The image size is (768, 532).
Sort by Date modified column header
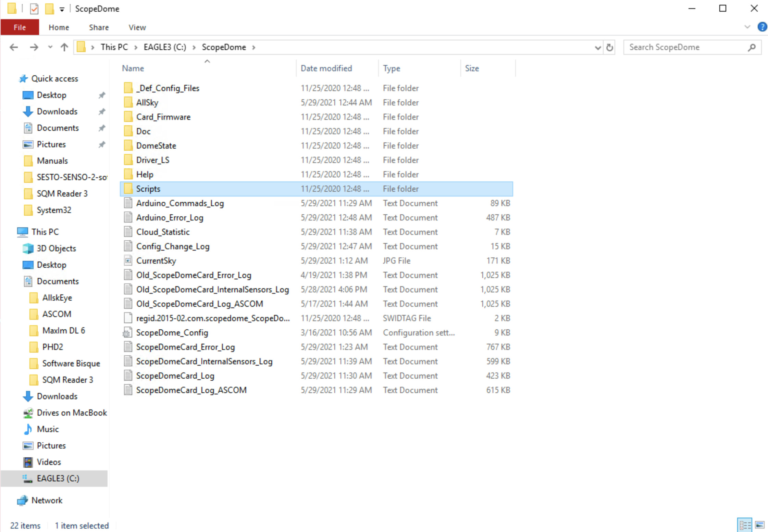click(326, 68)
